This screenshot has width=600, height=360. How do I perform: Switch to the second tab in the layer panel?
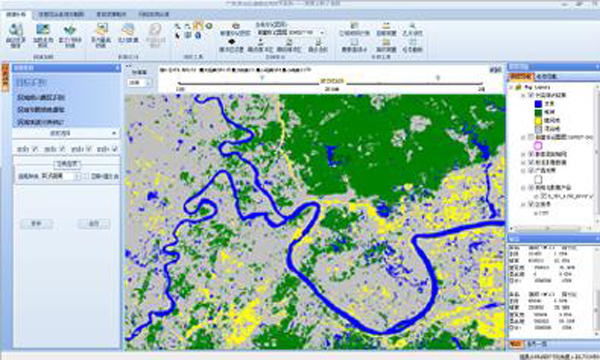[547, 77]
